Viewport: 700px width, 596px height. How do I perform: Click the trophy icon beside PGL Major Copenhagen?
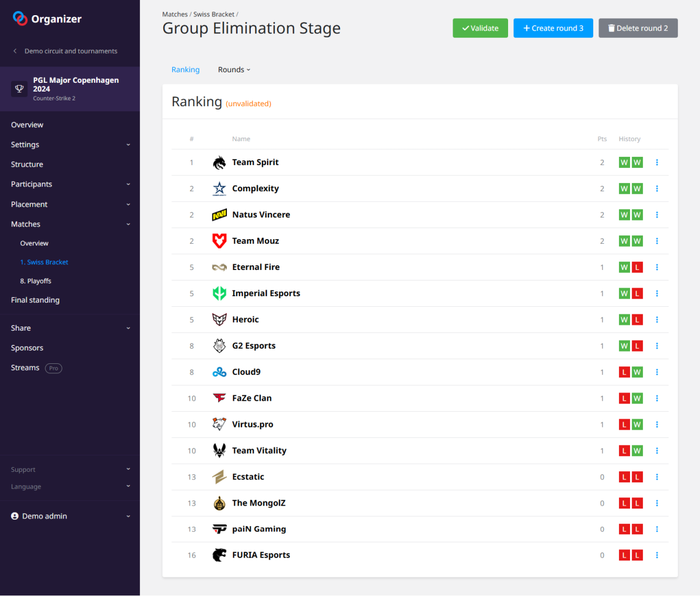[20, 89]
